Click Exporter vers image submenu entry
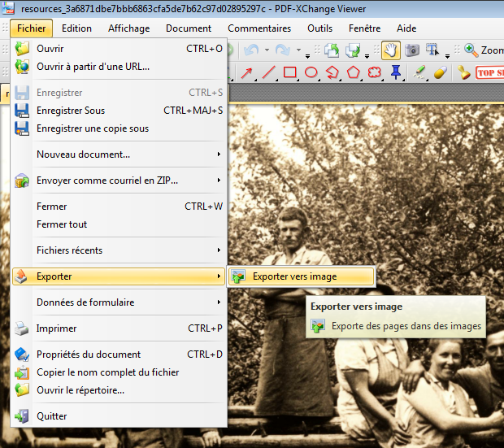Image resolution: width=504 pixels, height=448 pixels. tap(294, 276)
